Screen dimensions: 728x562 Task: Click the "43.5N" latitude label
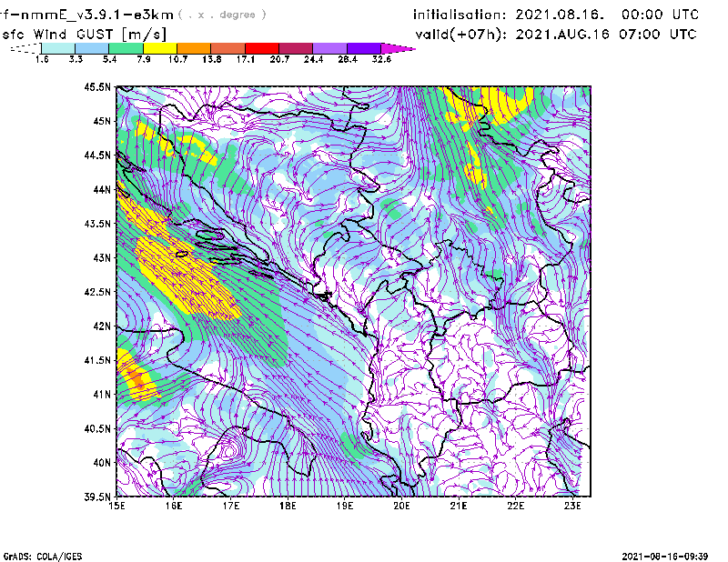(97, 224)
